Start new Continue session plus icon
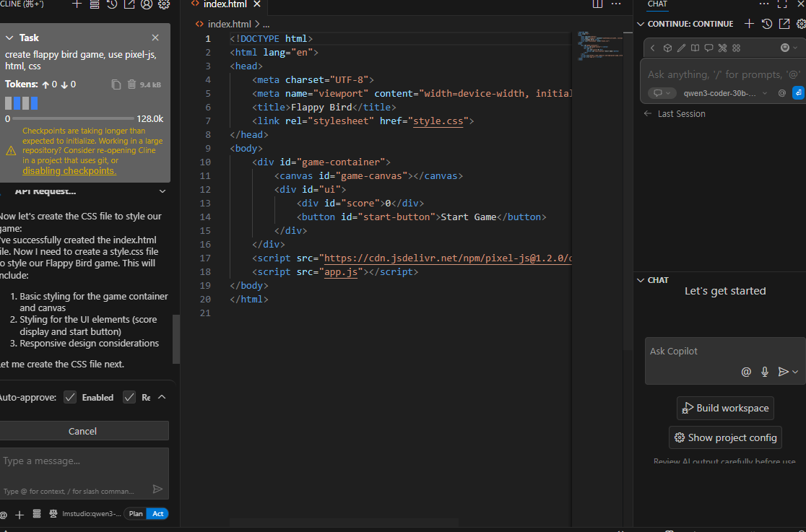The image size is (806, 532). pos(749,24)
